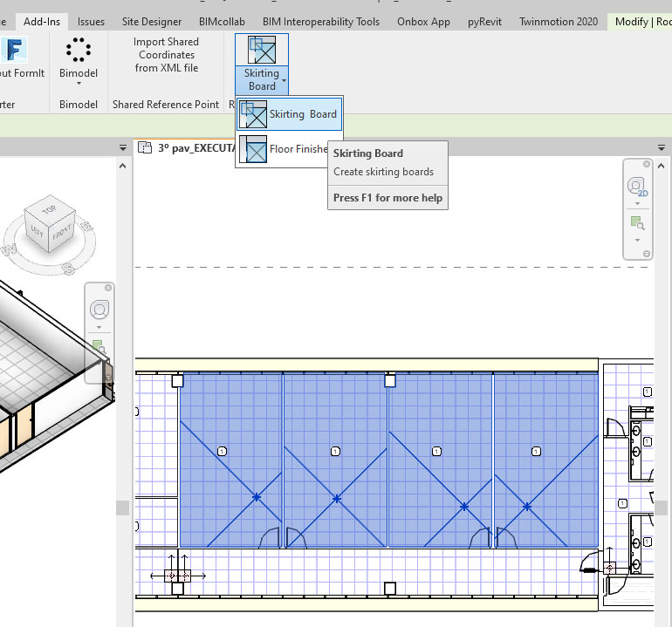Click the Skirting Board ribbon icon

[262, 50]
